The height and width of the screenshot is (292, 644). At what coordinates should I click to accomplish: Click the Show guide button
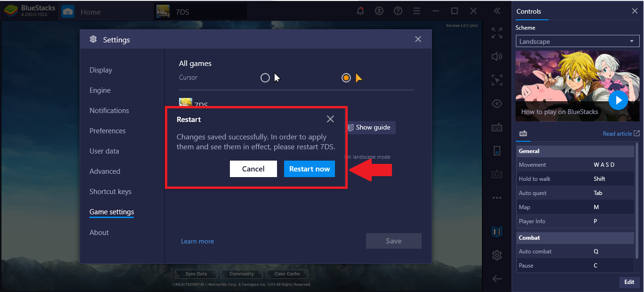pyautogui.click(x=370, y=127)
